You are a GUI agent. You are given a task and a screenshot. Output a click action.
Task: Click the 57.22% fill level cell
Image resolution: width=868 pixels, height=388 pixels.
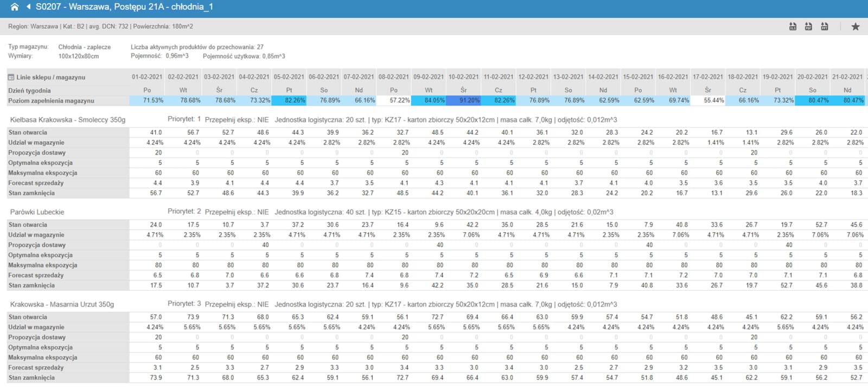point(394,100)
